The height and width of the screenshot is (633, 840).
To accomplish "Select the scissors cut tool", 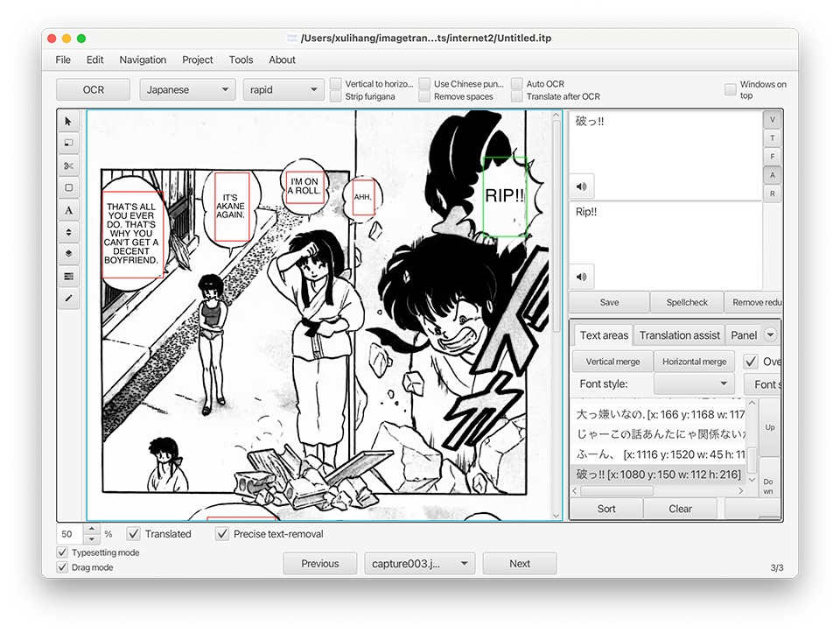I will [68, 165].
